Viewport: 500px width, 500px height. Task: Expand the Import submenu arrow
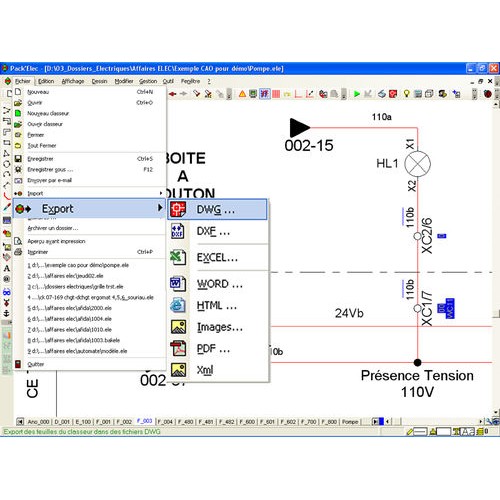point(161,193)
